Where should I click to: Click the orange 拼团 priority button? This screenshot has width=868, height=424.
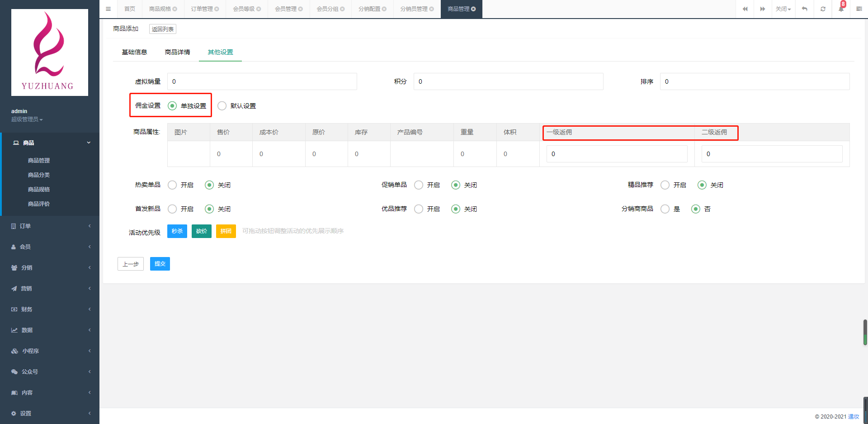pos(226,231)
